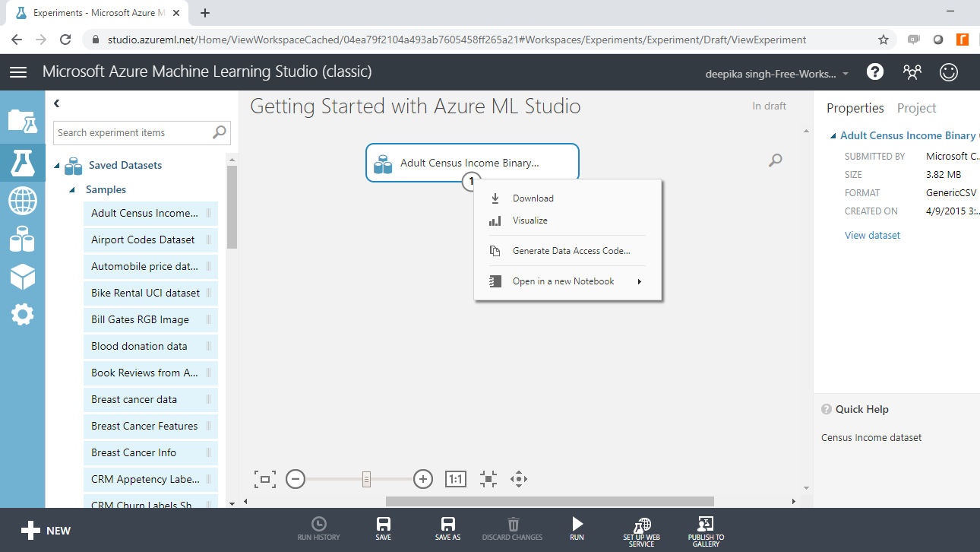Select CRM Appetency Labels item

[x=150, y=480]
